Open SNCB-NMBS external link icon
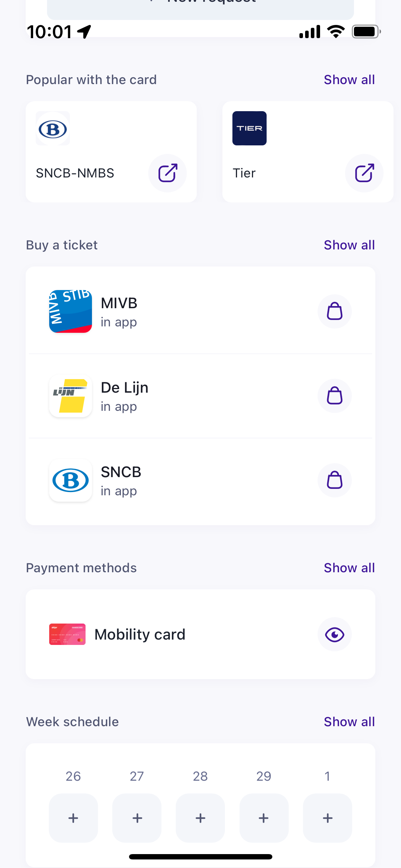401x868 pixels. click(167, 173)
